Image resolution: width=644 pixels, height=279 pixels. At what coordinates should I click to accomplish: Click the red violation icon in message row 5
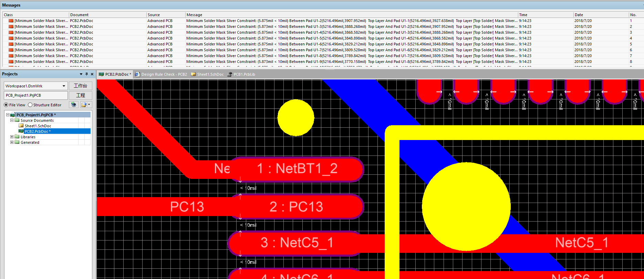click(x=11, y=44)
